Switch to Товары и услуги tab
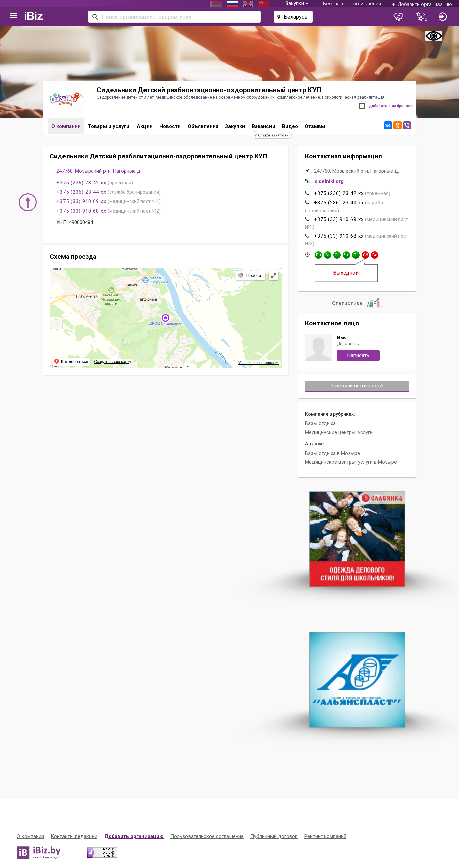The width and height of the screenshot is (459, 868). click(x=109, y=126)
